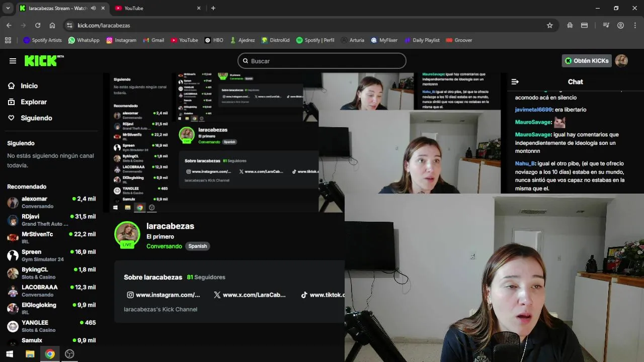Open the Instagram profile link

click(164, 295)
